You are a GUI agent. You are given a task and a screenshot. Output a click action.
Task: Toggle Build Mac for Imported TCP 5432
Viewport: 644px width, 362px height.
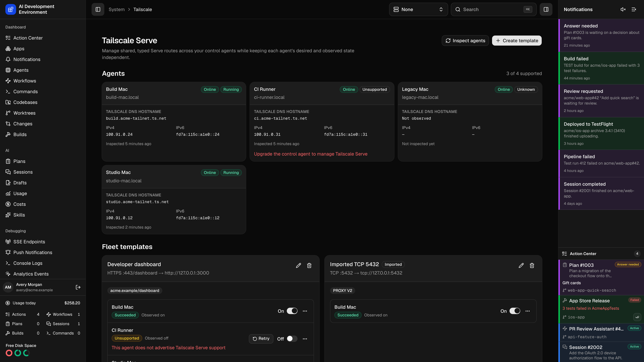tap(515, 311)
